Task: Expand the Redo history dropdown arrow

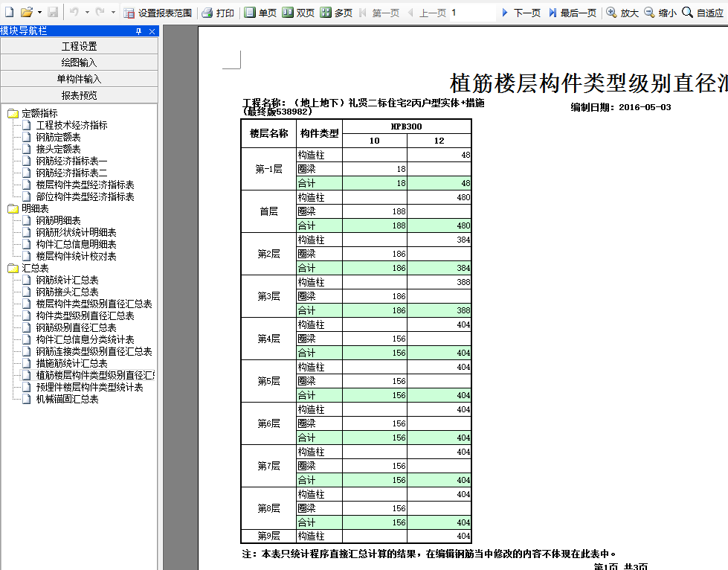Action: pyautogui.click(x=113, y=13)
